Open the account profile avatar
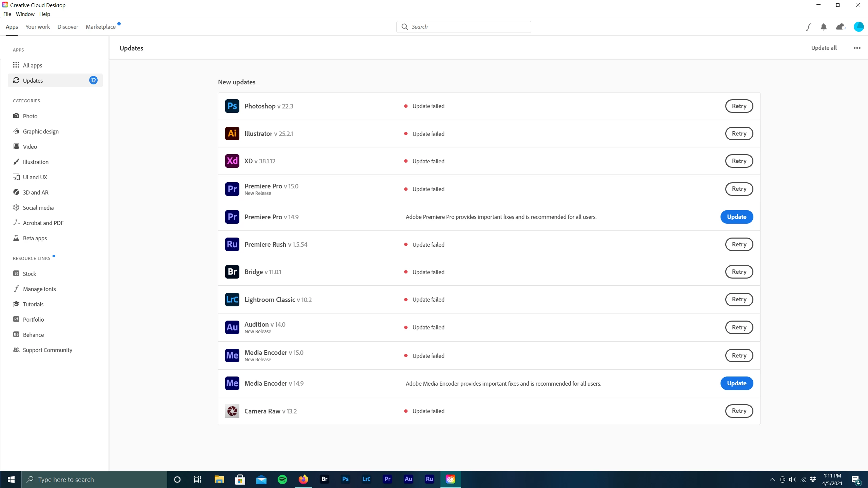 [859, 27]
